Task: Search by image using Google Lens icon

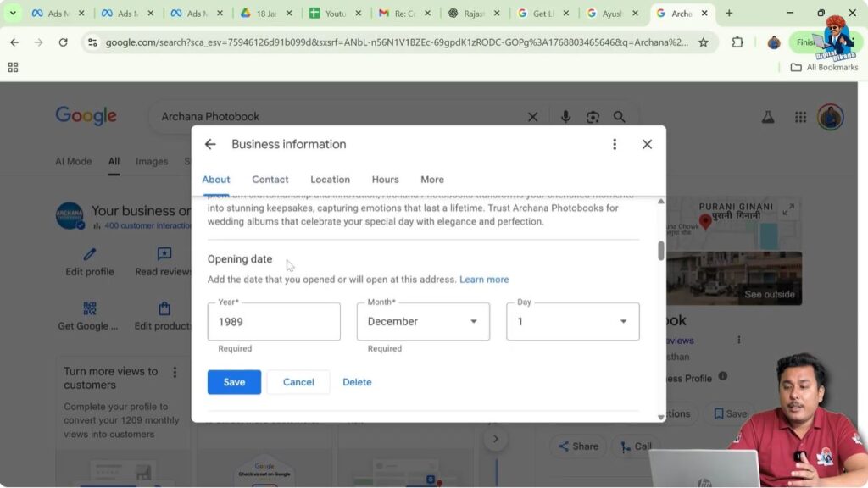Action: pyautogui.click(x=593, y=116)
